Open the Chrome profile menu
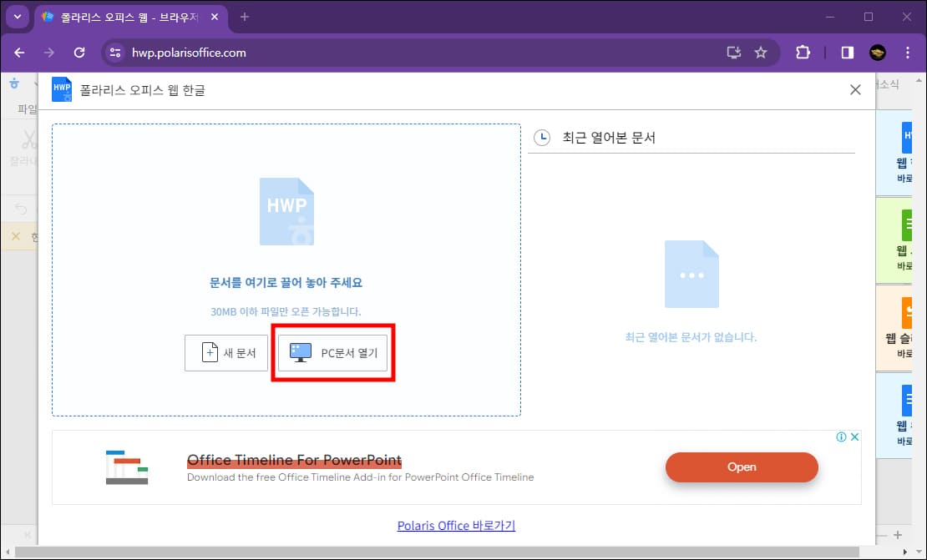This screenshot has height=560, width=927. (x=878, y=52)
